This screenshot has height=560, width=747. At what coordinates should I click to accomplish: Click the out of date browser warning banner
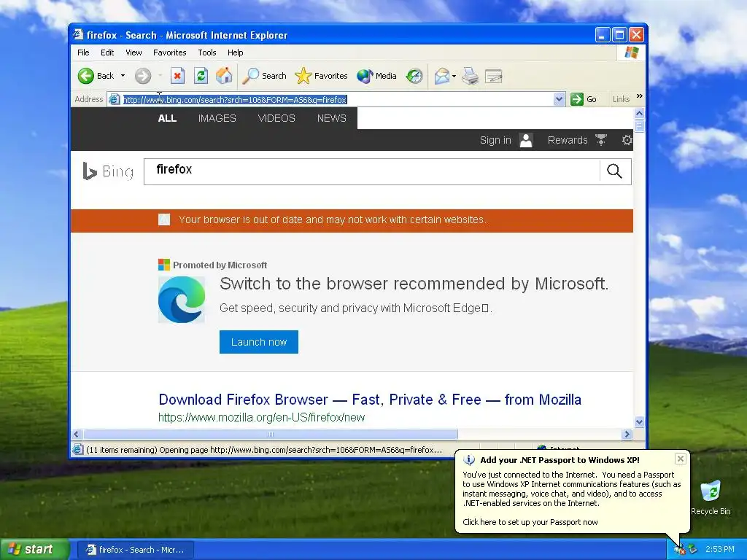click(x=352, y=220)
